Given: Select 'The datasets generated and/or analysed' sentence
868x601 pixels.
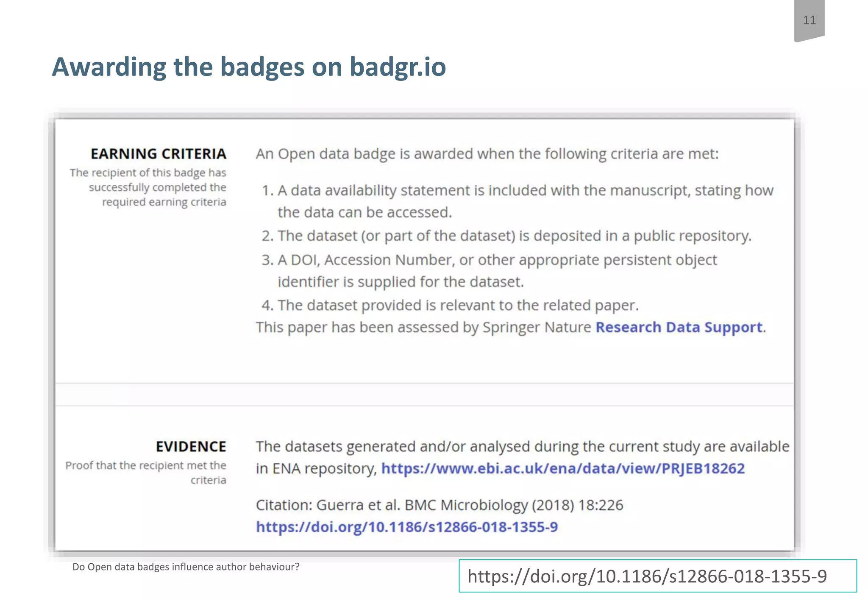Looking at the screenshot, I should point(523,458).
